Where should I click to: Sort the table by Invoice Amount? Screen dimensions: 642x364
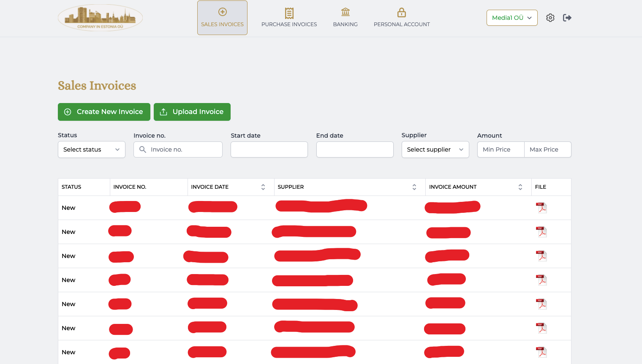(x=520, y=187)
